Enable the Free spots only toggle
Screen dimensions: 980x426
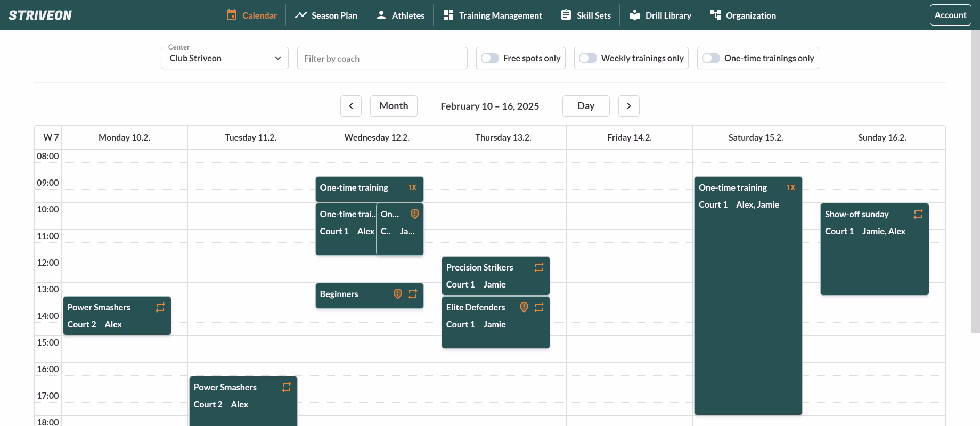pyautogui.click(x=490, y=58)
